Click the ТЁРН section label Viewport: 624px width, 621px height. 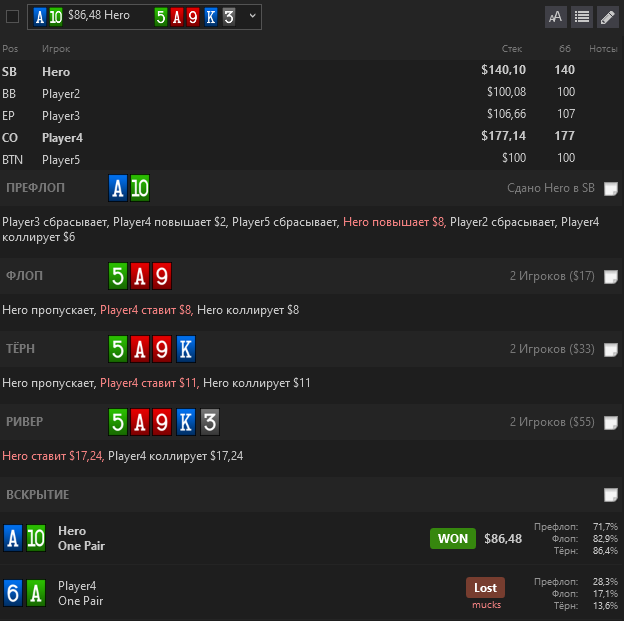20,349
